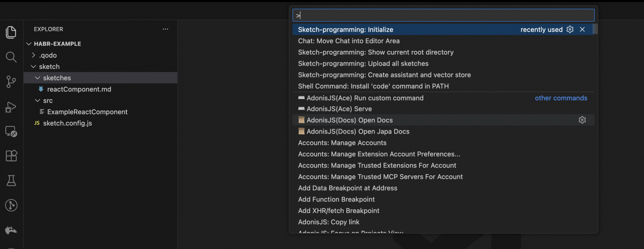Open the Search view icon
This screenshot has width=644, height=249.
[11, 57]
